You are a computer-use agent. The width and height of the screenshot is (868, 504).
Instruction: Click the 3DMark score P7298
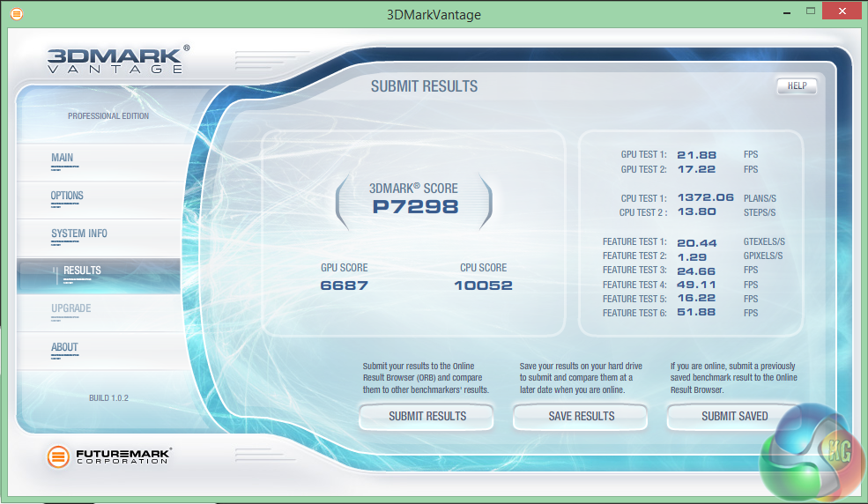(415, 207)
